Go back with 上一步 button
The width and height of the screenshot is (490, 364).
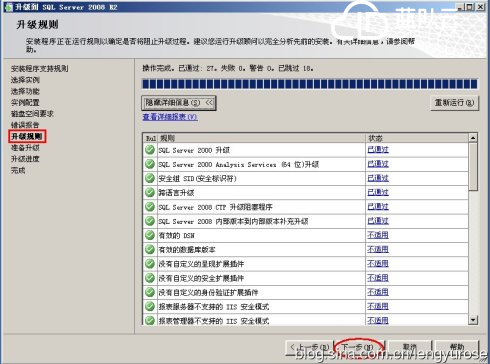point(309,347)
